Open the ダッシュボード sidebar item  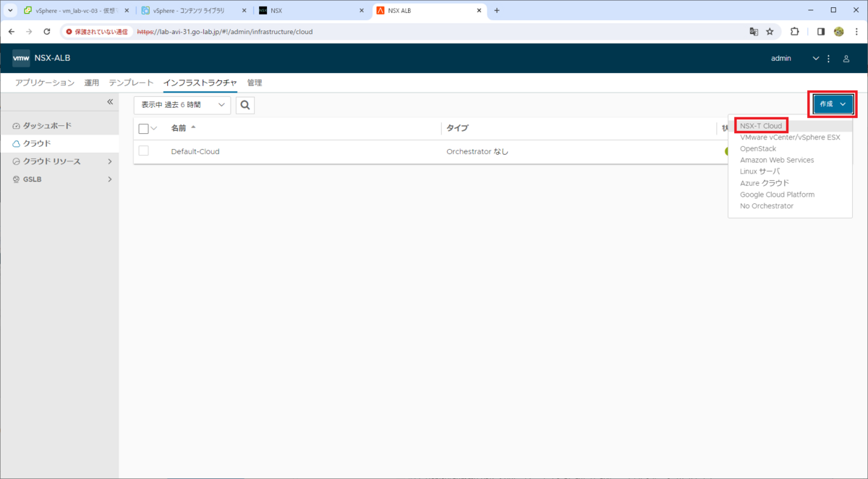[x=59, y=125]
